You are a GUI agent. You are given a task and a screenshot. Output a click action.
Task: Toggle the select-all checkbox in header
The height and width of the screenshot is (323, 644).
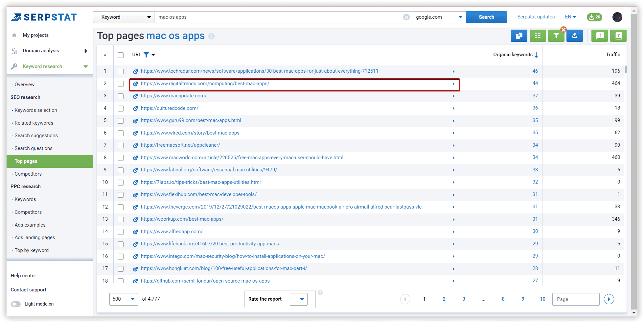click(121, 55)
